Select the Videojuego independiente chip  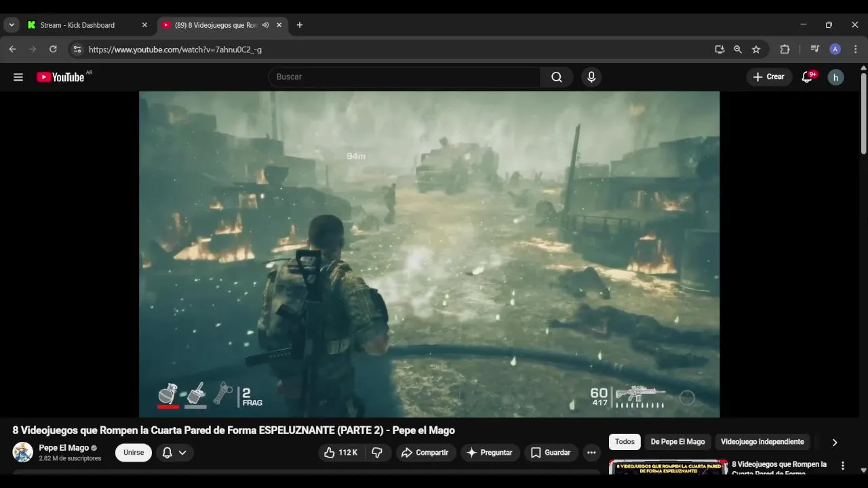[762, 442]
